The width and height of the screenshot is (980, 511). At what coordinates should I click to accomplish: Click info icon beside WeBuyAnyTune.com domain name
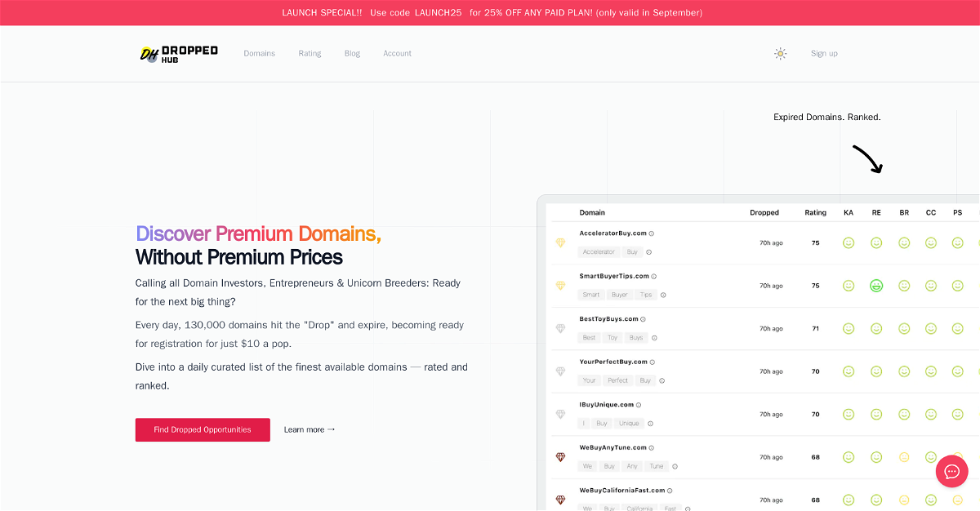tap(652, 448)
